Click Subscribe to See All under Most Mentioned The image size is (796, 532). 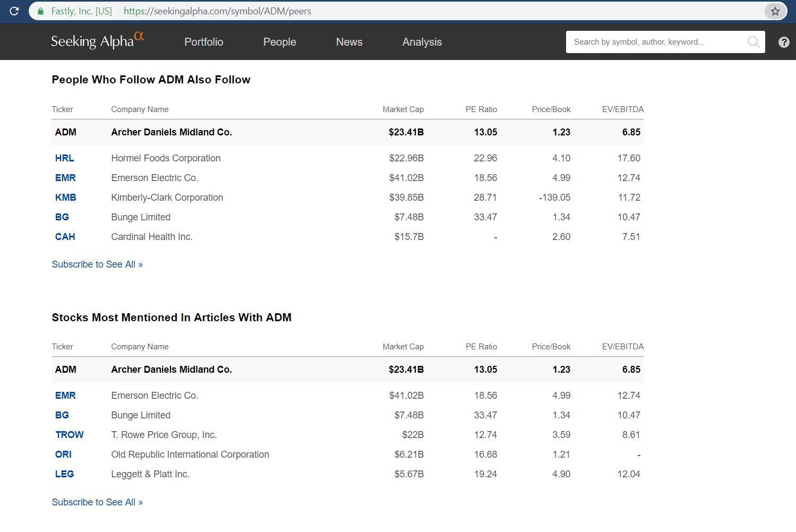click(97, 502)
